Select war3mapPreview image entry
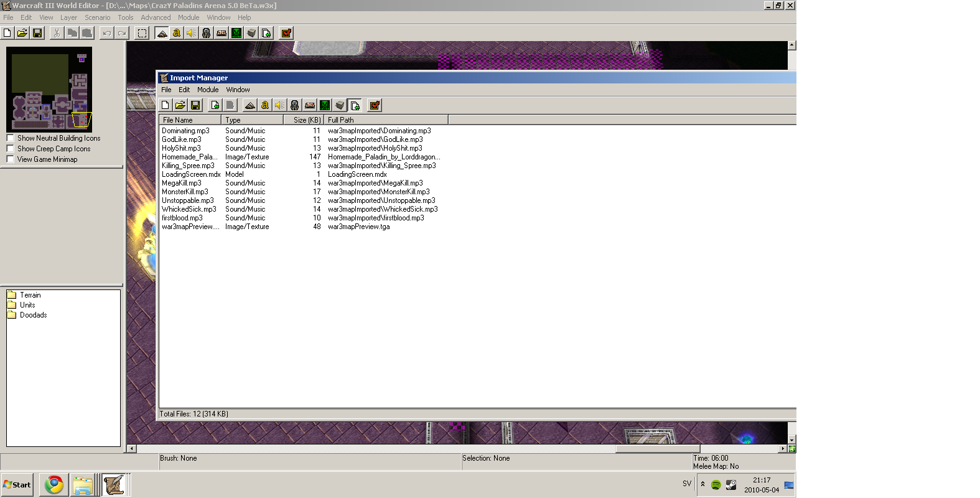Image resolution: width=980 pixels, height=498 pixels. coord(190,227)
